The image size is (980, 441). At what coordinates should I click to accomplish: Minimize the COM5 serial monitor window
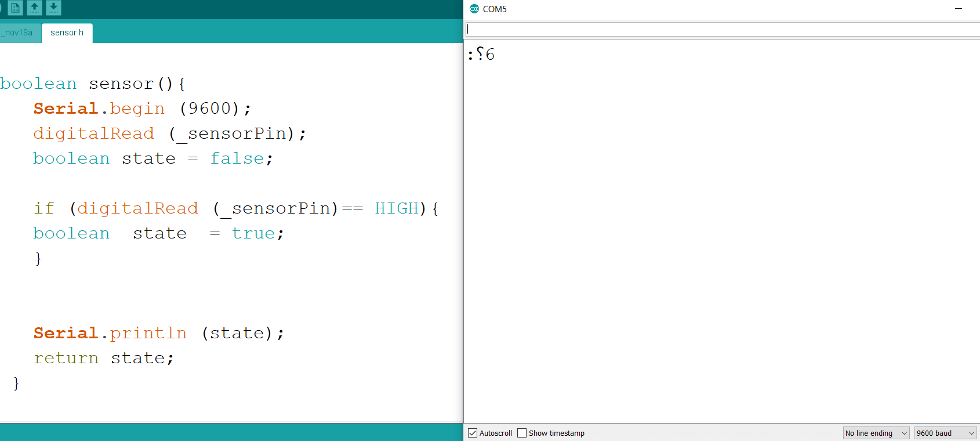(959, 9)
